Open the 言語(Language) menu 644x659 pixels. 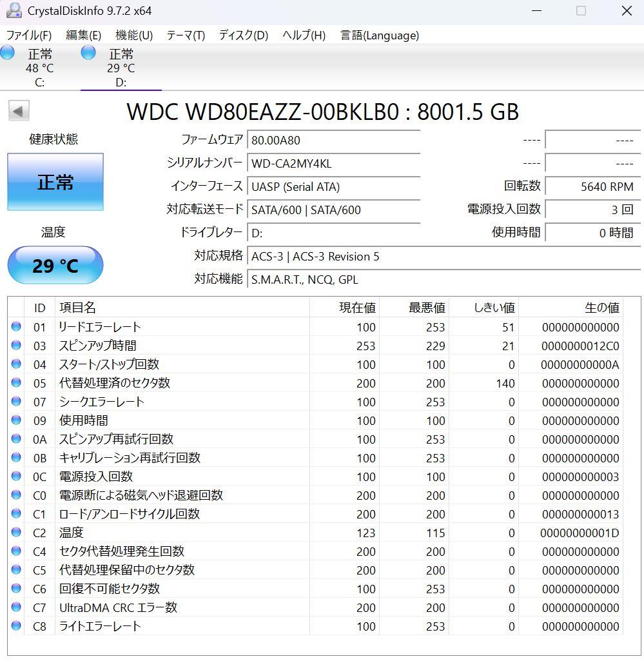tap(379, 35)
